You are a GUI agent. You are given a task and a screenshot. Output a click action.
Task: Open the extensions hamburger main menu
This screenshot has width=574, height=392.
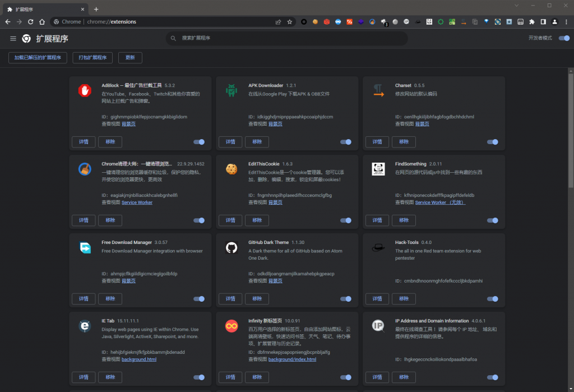point(13,39)
